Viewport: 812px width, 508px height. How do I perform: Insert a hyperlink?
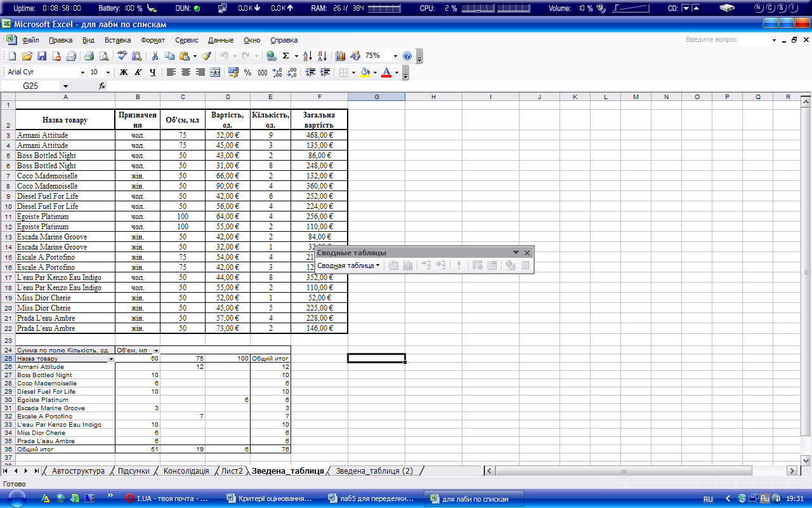click(x=272, y=56)
